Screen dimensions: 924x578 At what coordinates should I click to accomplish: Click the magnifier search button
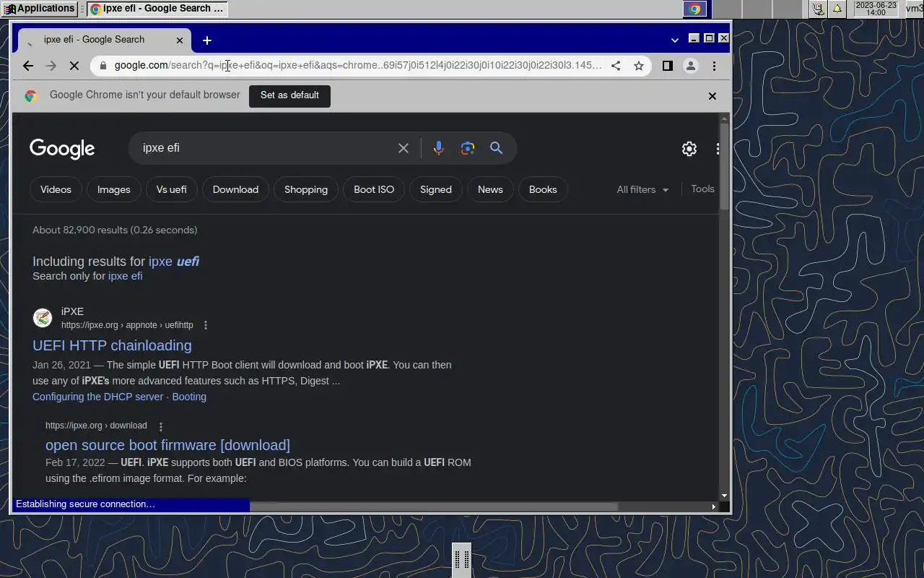click(x=496, y=148)
